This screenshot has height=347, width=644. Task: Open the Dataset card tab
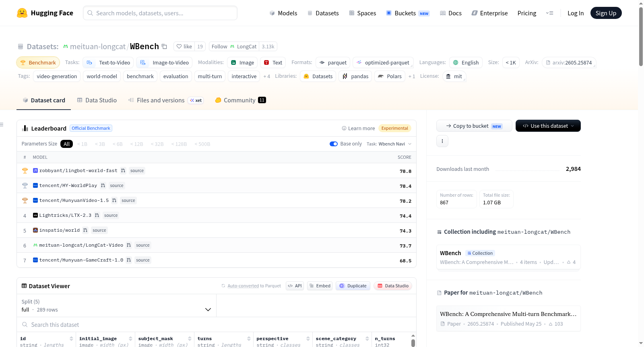click(x=44, y=100)
